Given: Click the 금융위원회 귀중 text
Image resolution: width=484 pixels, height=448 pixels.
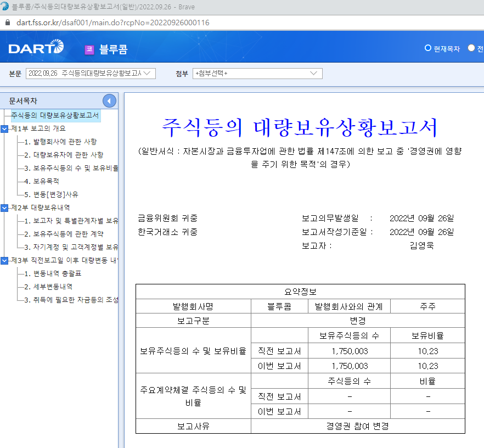Looking at the screenshot, I should point(167,219).
